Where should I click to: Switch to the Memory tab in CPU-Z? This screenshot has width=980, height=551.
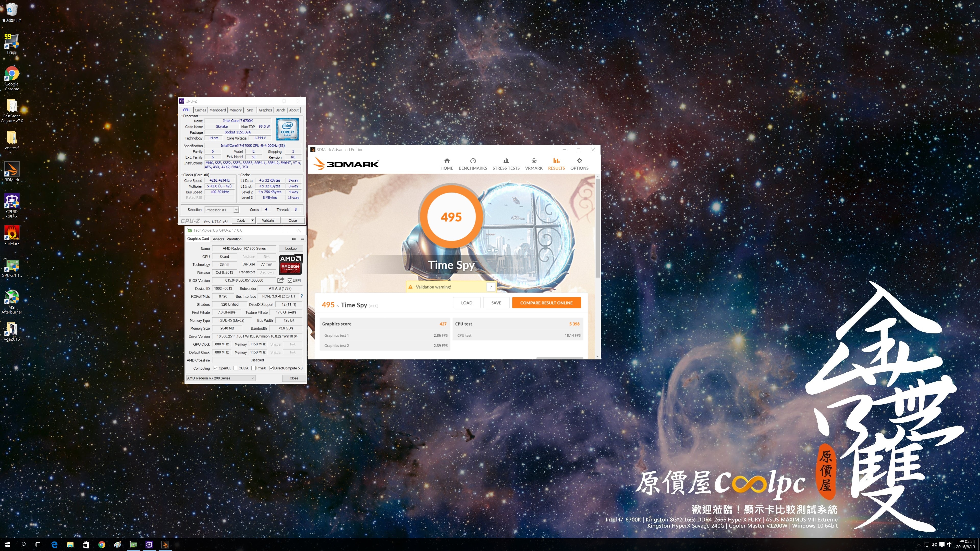236,110
